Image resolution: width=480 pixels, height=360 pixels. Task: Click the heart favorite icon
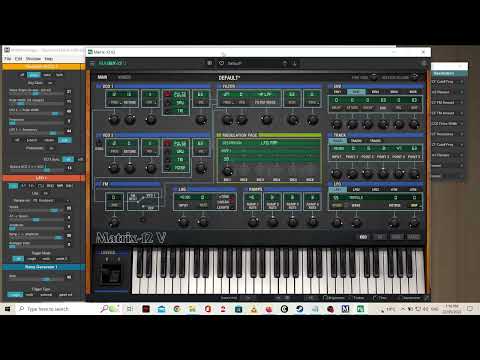[x=221, y=63]
